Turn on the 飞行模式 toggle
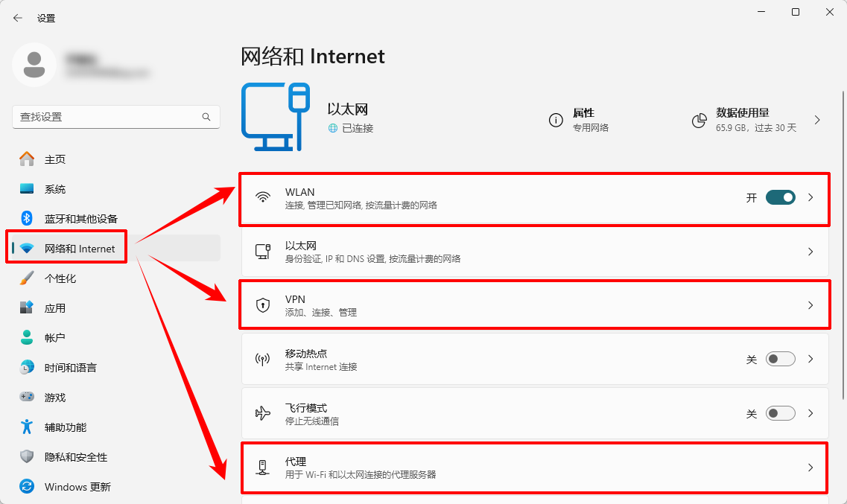Viewport: 847px width, 504px height. pyautogui.click(x=781, y=413)
